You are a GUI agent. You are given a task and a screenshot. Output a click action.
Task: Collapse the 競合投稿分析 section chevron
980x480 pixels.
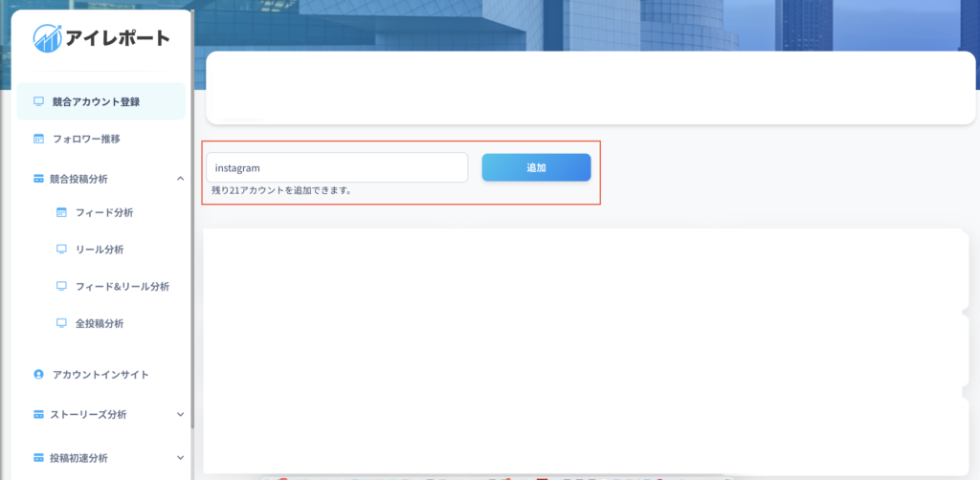[180, 178]
